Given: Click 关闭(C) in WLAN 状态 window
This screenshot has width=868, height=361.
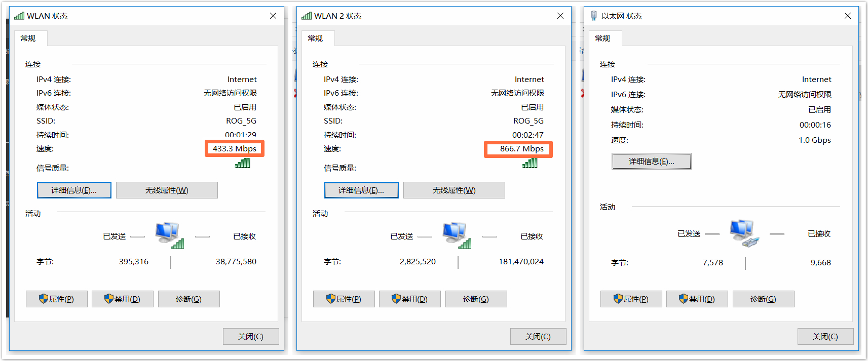Looking at the screenshot, I should pos(251,337).
